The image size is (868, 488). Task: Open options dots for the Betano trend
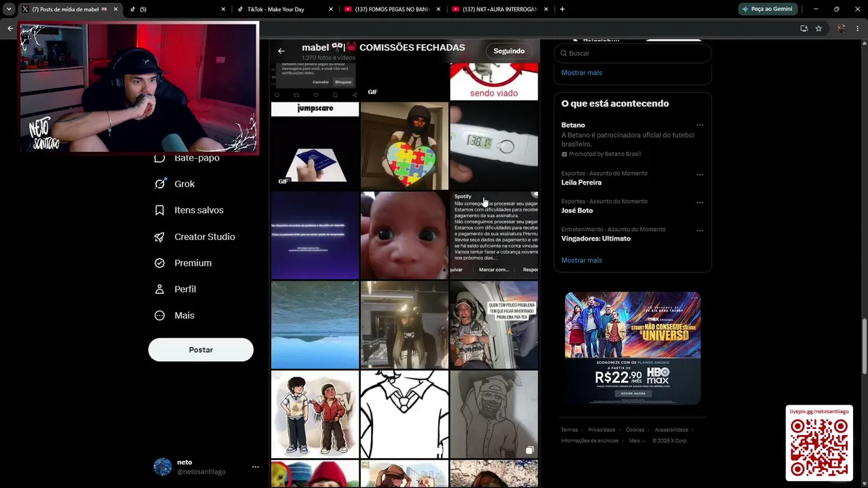point(700,125)
